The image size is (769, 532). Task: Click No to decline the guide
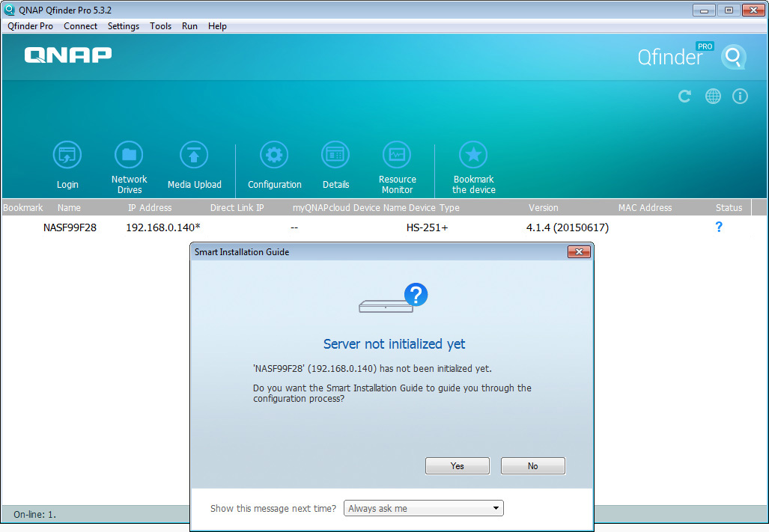[532, 466]
